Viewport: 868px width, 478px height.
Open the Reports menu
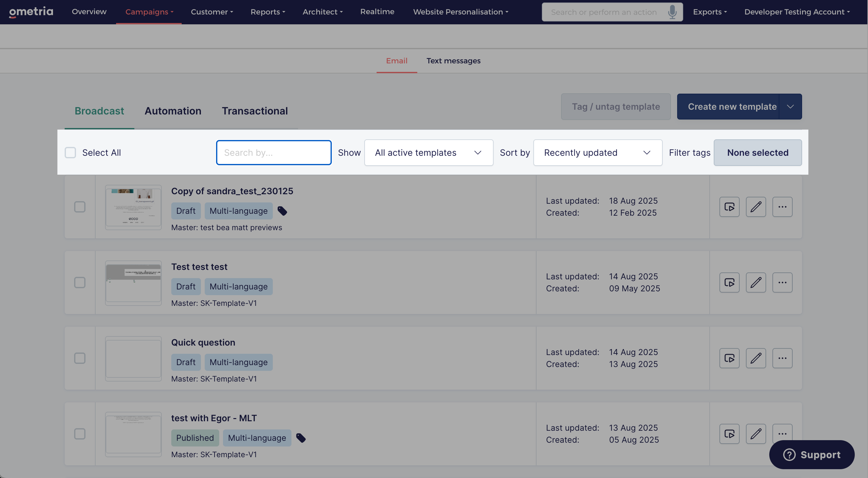click(268, 12)
